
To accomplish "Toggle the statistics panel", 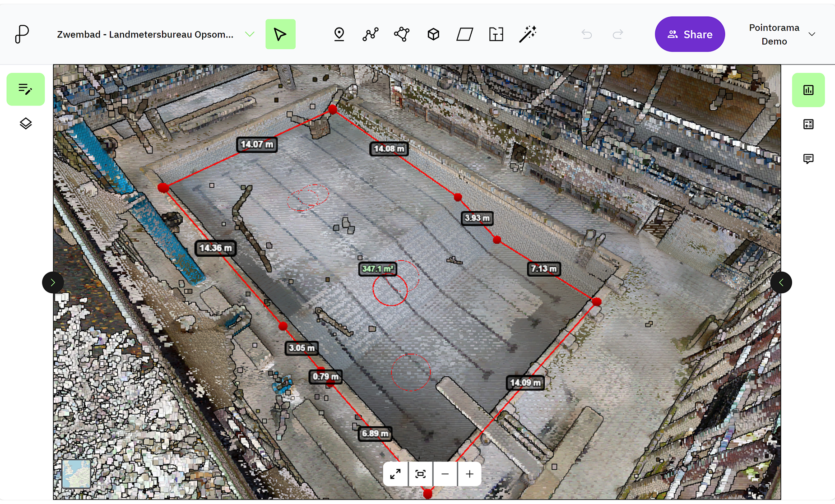I will pos(808,89).
